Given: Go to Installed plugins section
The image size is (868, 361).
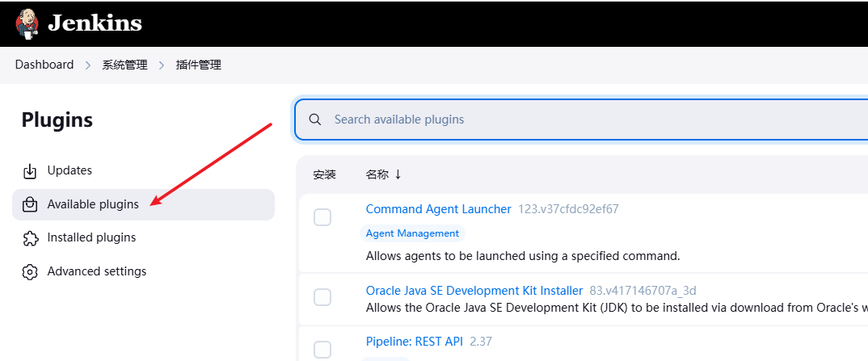Looking at the screenshot, I should click(91, 237).
